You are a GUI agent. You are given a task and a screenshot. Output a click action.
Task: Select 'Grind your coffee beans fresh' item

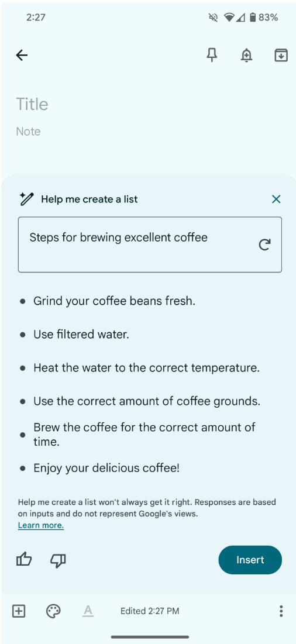(114, 301)
